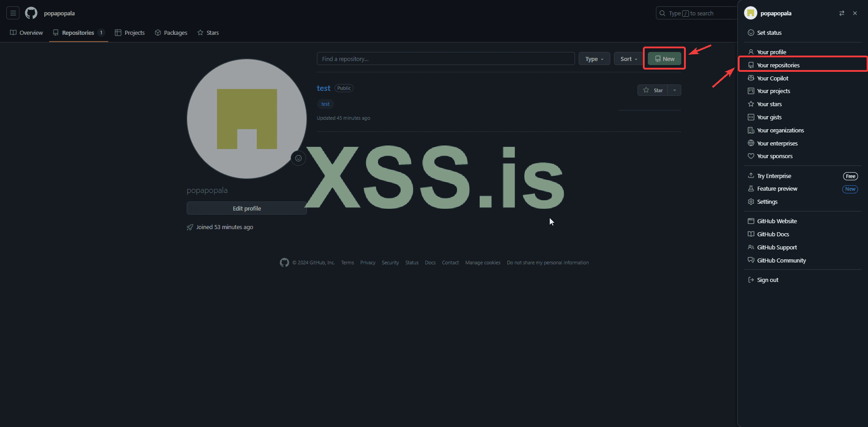Visit GitHub Website menu link

point(802,221)
